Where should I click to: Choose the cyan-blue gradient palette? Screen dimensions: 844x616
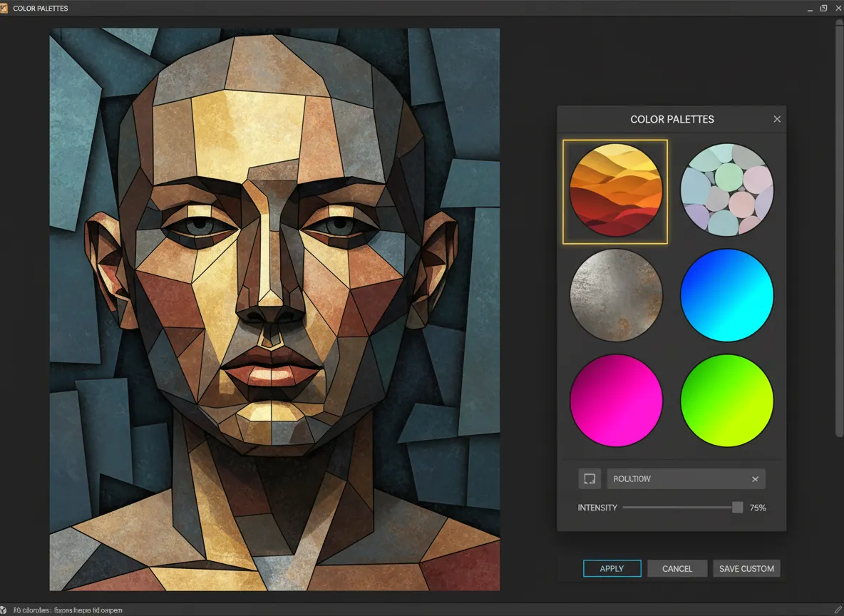pos(726,294)
